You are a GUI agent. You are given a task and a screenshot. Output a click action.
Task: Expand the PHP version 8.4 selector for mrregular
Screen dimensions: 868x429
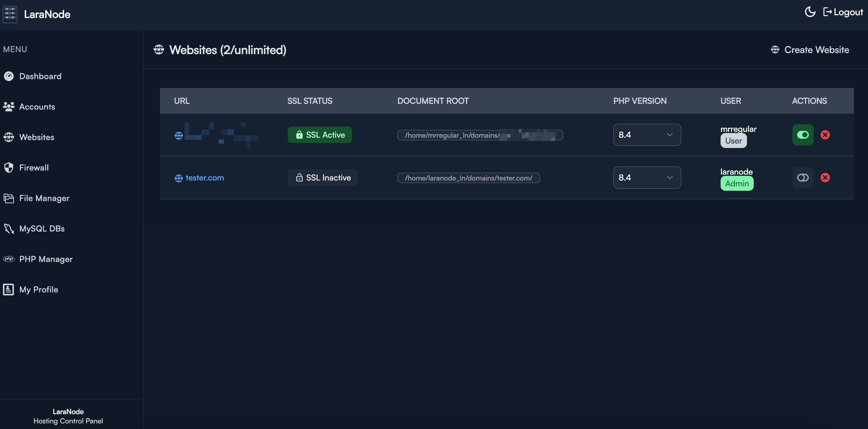[647, 135]
